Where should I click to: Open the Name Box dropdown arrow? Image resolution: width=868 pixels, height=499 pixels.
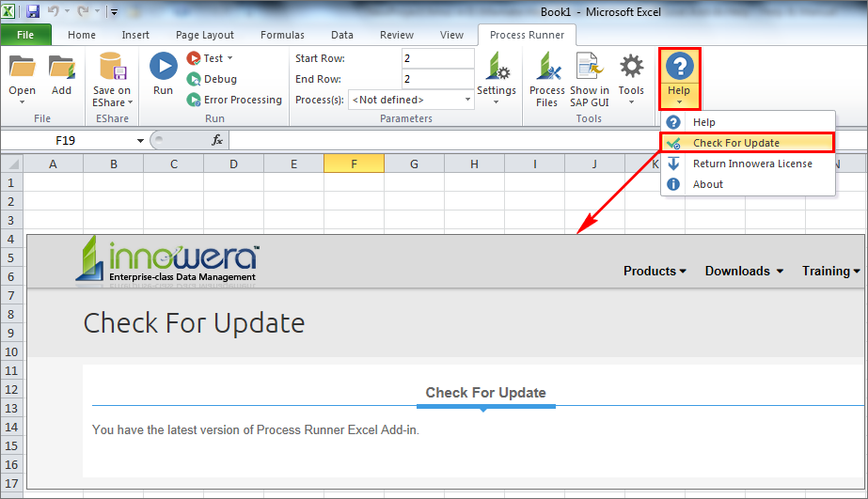pos(140,140)
